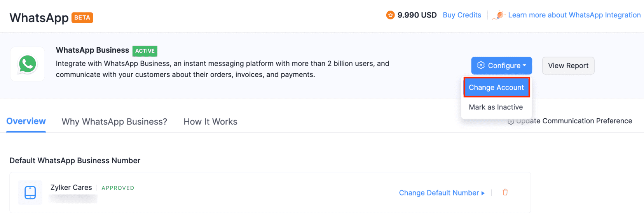This screenshot has height=216, width=644.
Task: Click the gear icon inside the Configure button
Action: point(481,66)
